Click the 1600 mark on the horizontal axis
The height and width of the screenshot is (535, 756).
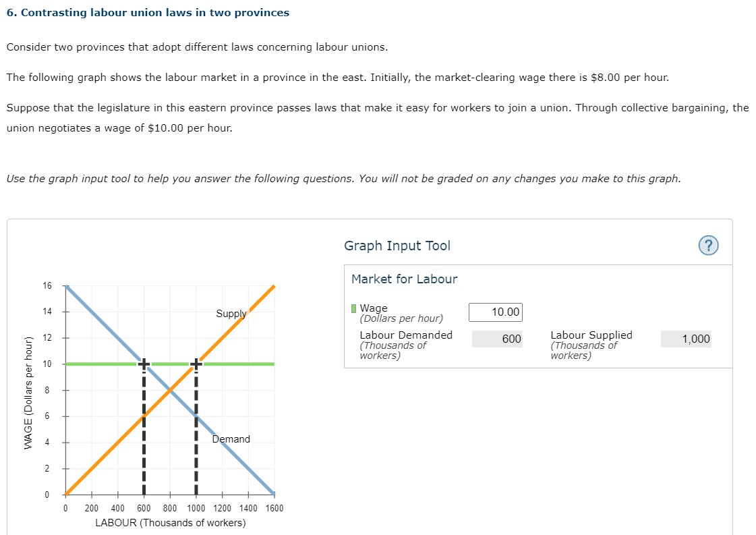[x=274, y=509]
